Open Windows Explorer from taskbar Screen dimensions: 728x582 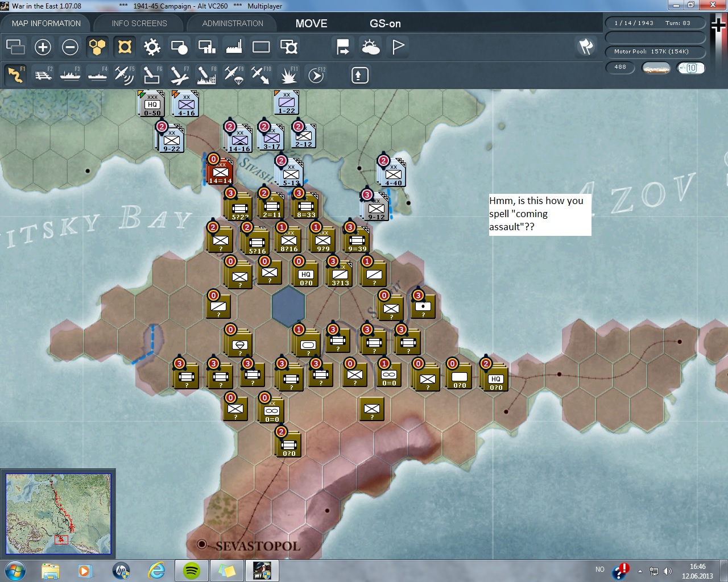pos(51,571)
